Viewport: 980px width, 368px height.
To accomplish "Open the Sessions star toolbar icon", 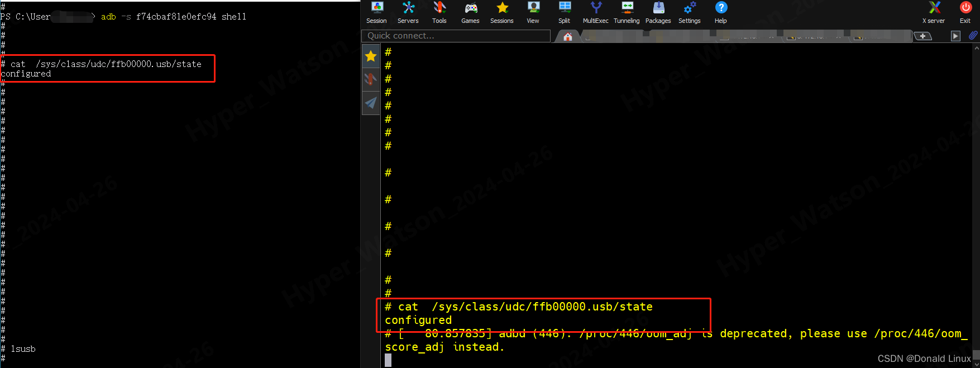I will (x=502, y=12).
